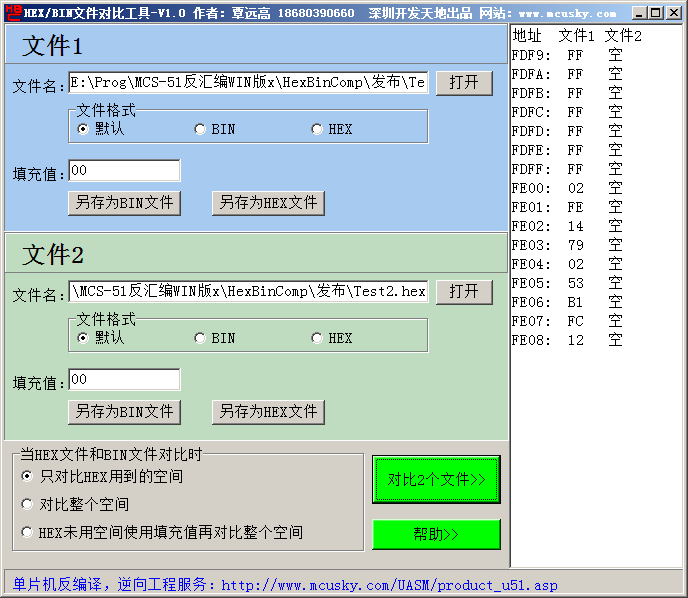This screenshot has width=688, height=598.
Task: Click 文件2 填充值 input field
Action: point(124,381)
